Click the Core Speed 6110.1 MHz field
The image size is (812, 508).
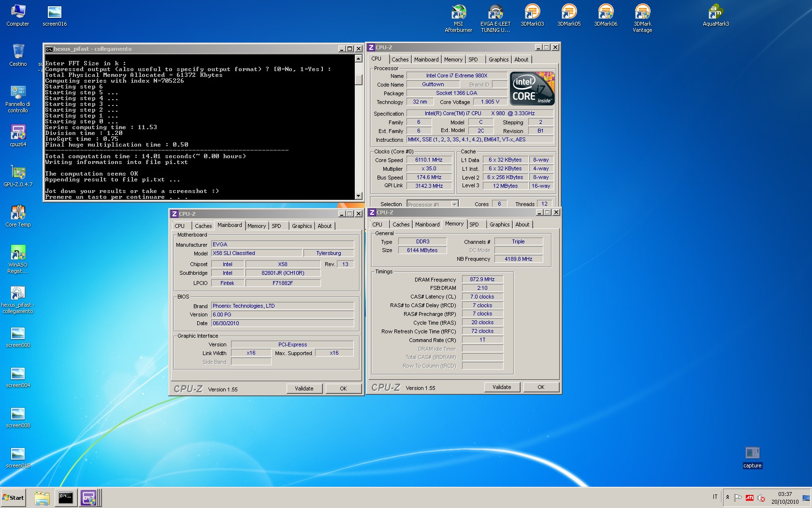(x=429, y=160)
